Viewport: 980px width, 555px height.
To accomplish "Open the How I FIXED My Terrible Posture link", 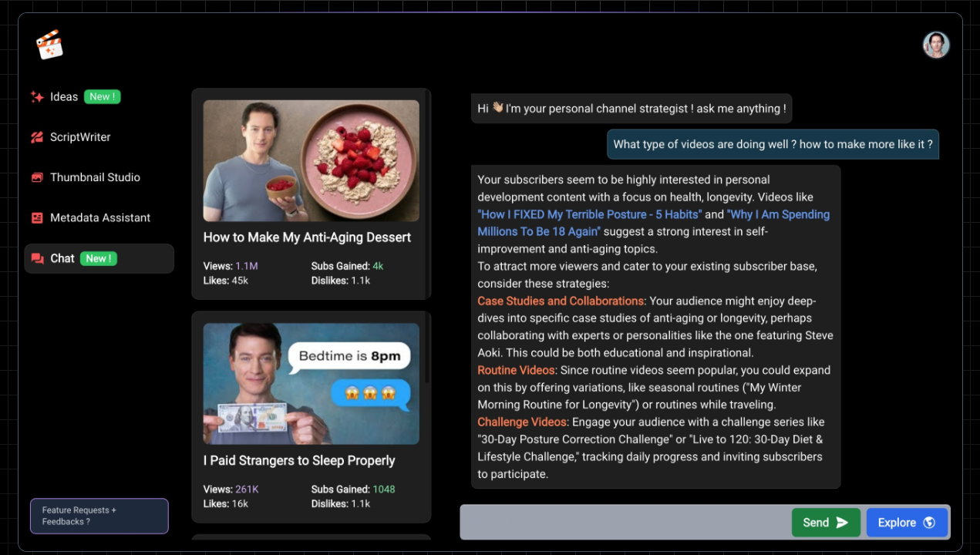I will click(x=590, y=214).
